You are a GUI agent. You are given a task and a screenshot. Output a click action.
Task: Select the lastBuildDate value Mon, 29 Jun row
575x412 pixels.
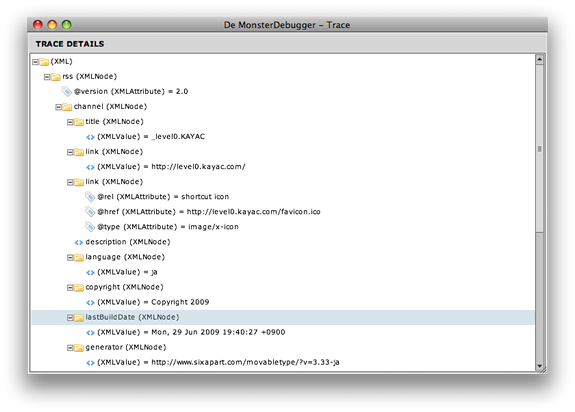283,332
